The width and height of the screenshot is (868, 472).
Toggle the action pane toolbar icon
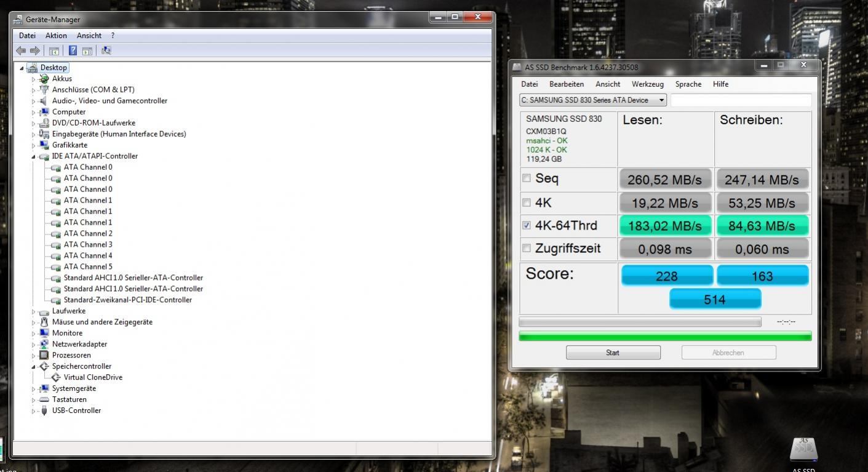coord(87,50)
